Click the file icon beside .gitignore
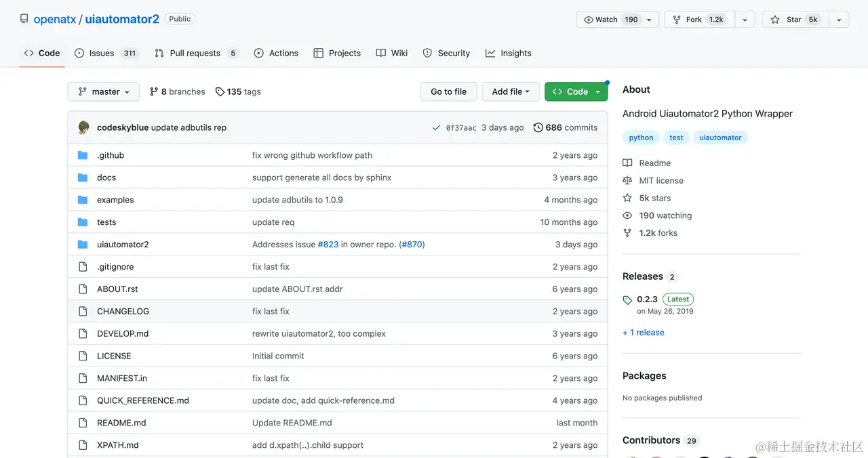 click(x=83, y=267)
